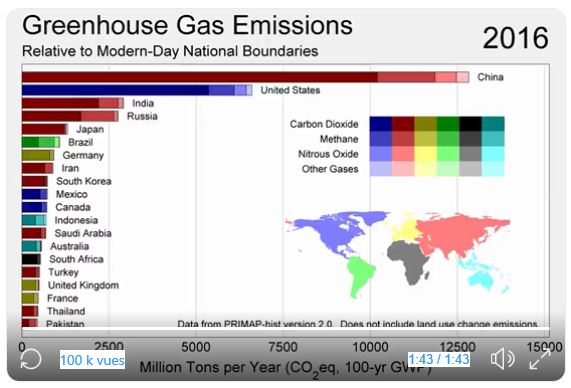This screenshot has width=571, height=388.
Task: Click the Relative to Modern-Day National Boundaries subtitle
Action: (x=170, y=51)
